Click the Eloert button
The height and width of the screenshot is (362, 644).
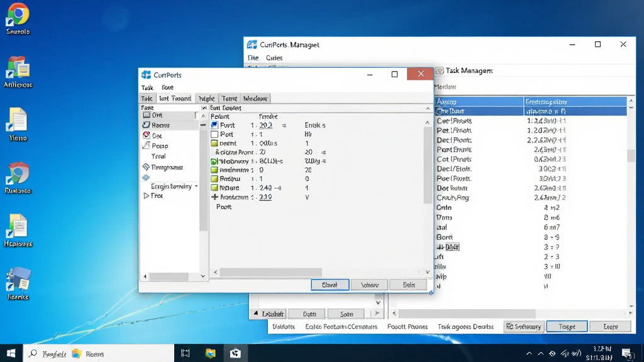[x=330, y=285]
